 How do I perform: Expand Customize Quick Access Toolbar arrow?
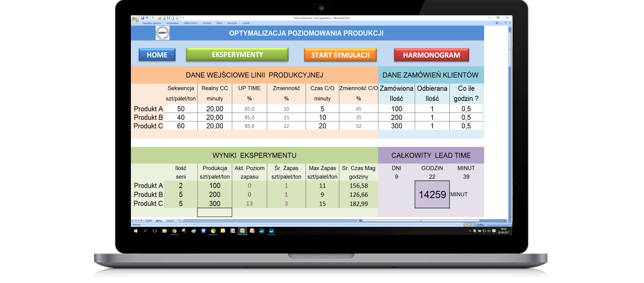coord(183,18)
